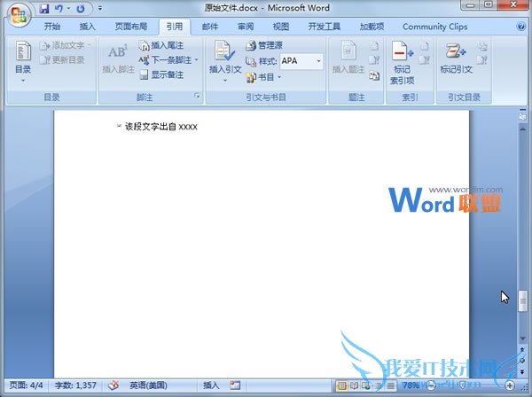Click the 78% zoom level button
This screenshot has width=532, height=397.
coord(411,385)
